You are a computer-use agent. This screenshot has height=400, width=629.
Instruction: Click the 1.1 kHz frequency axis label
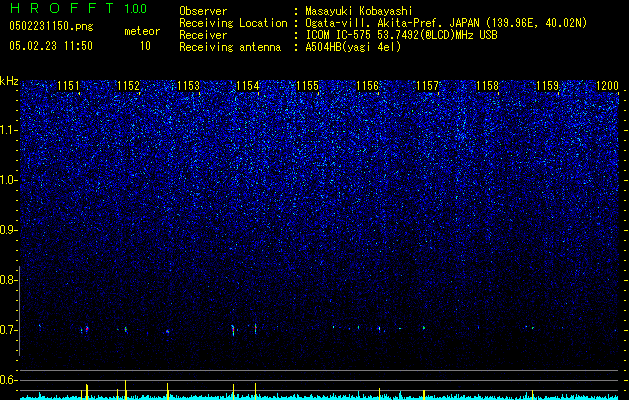tap(8, 130)
